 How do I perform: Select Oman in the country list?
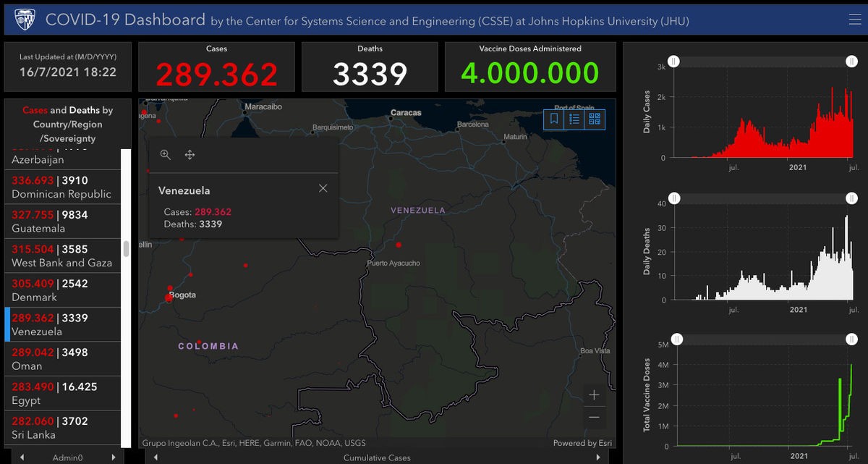62,359
